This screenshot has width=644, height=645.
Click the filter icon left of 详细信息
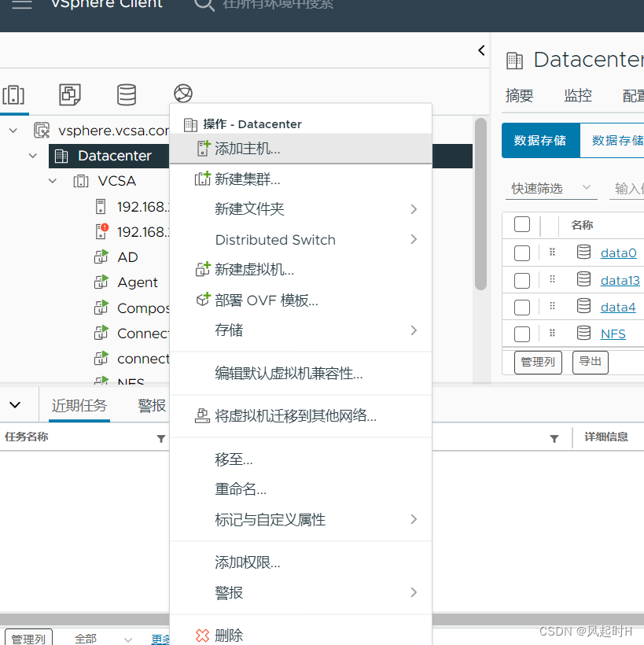pyautogui.click(x=554, y=439)
